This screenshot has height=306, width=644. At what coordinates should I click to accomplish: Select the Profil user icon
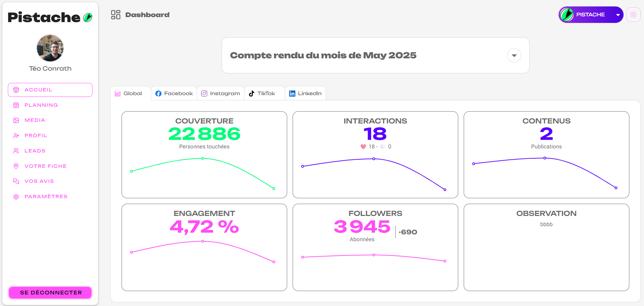pyautogui.click(x=16, y=135)
